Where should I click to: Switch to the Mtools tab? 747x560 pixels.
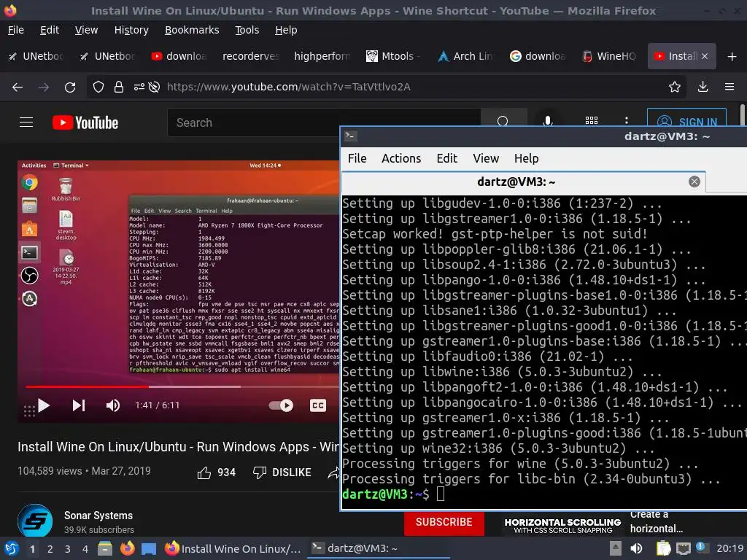click(393, 56)
